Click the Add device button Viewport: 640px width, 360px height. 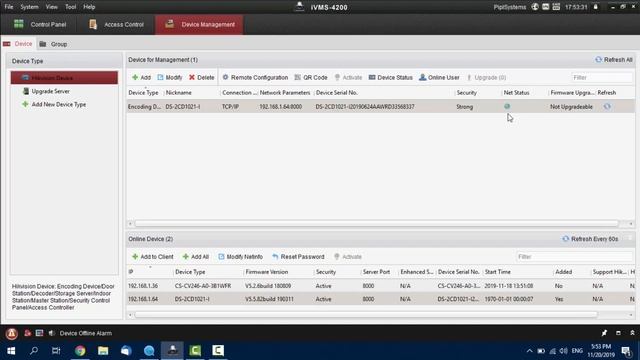(141, 78)
